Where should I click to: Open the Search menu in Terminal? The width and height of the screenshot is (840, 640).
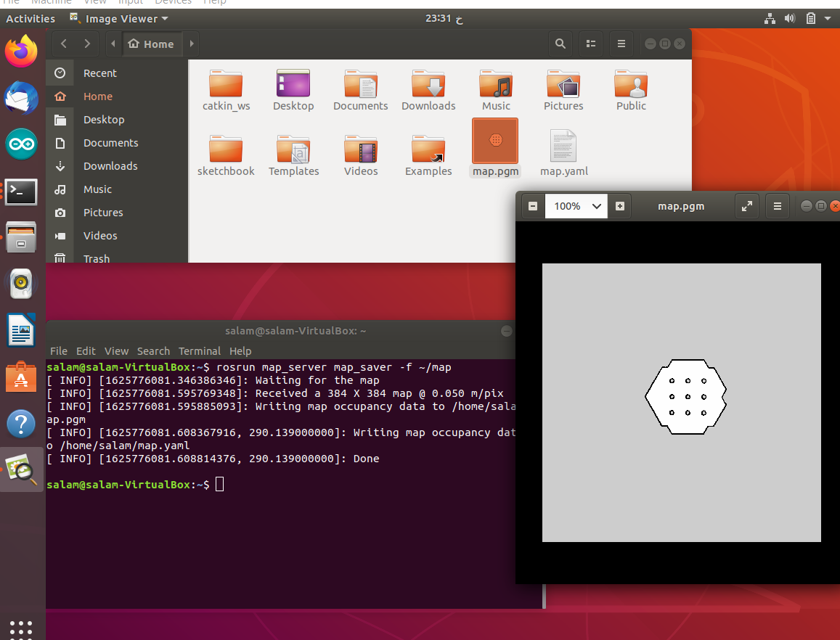[x=153, y=350]
